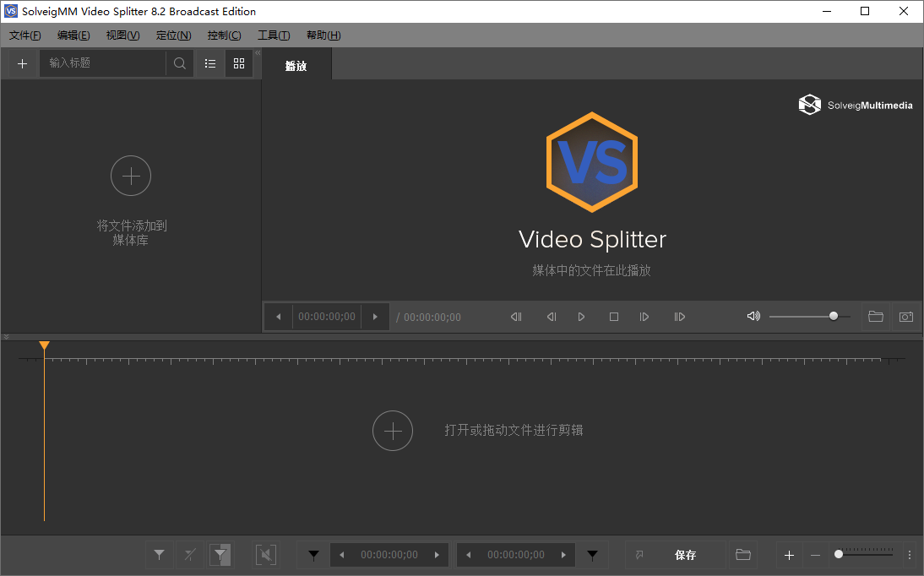Click the plus icon to add files to media library

tap(22, 62)
